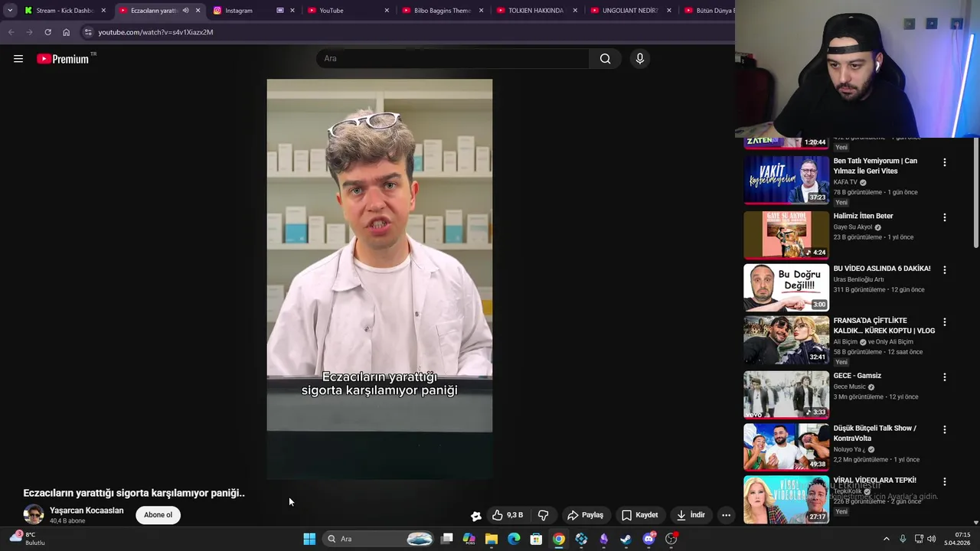The image size is (980, 551).
Task: Open File Explorer from the taskbar
Action: pos(492,539)
